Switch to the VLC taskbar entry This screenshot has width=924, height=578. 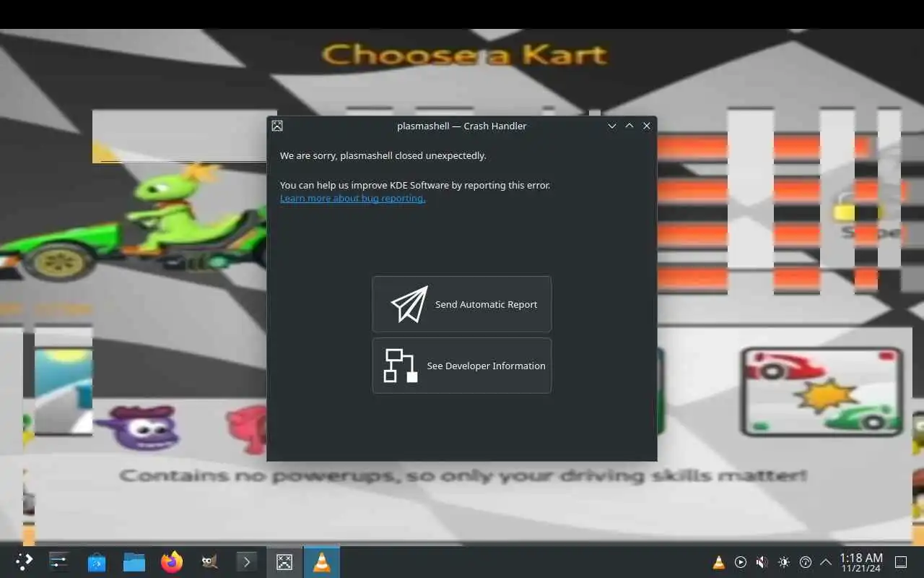pos(322,561)
